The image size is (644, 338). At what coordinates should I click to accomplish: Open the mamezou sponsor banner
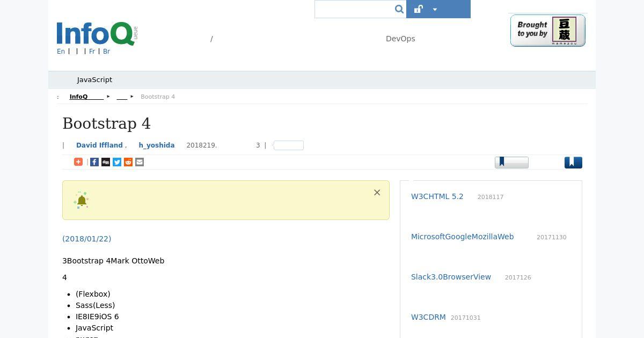[547, 31]
